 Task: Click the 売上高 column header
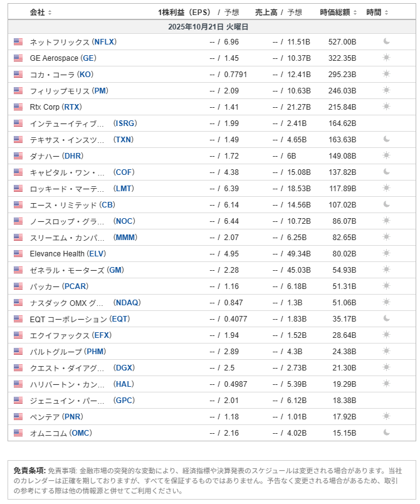[x=266, y=13]
